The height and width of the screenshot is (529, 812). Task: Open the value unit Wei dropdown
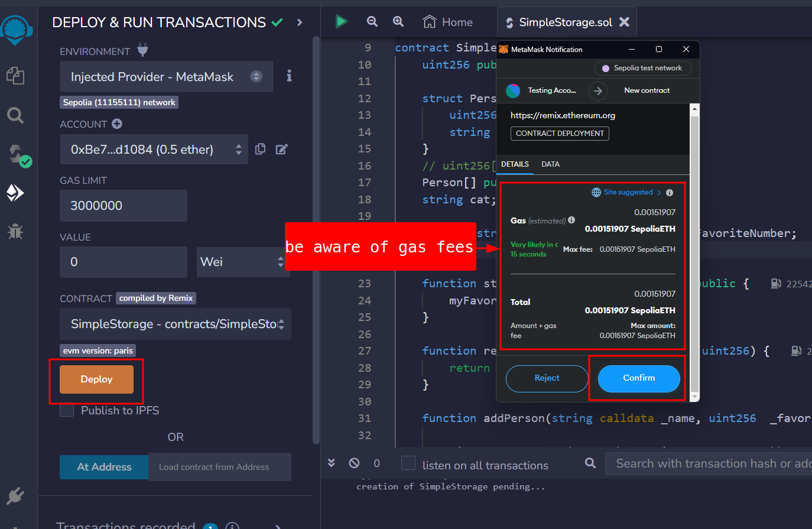[242, 262]
